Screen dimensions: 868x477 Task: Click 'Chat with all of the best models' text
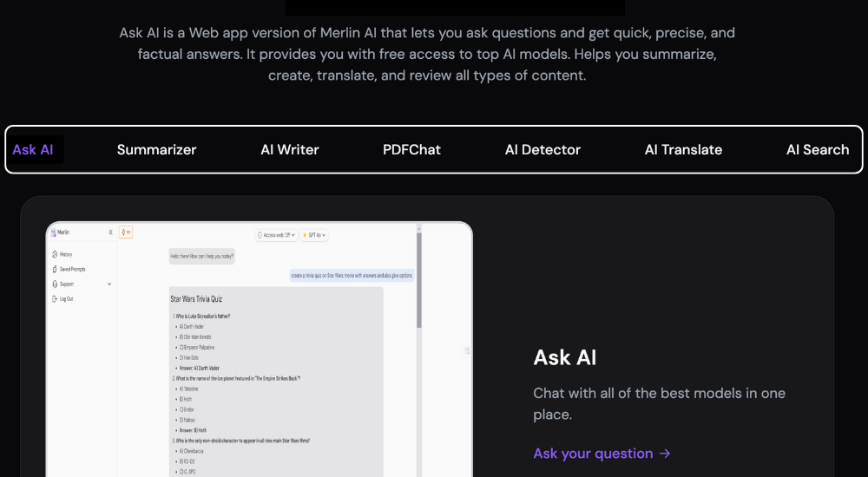(x=660, y=404)
